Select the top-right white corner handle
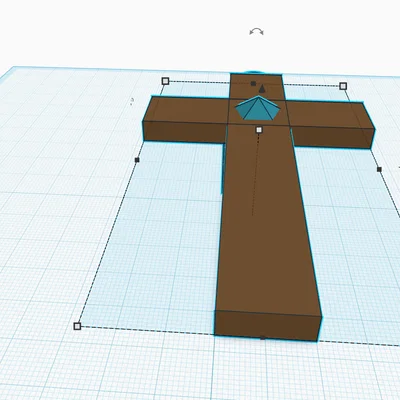 [x=343, y=86]
